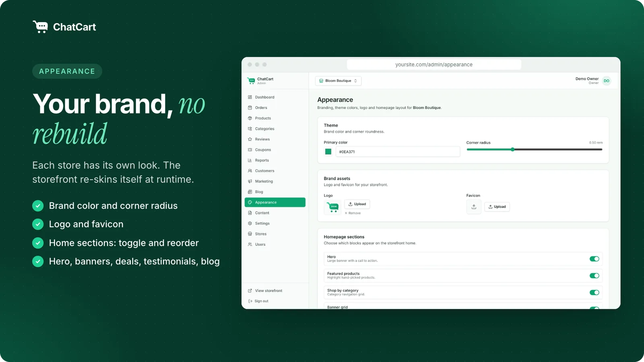The width and height of the screenshot is (644, 362).
Task: Click the Favicon Upload button
Action: [497, 207]
